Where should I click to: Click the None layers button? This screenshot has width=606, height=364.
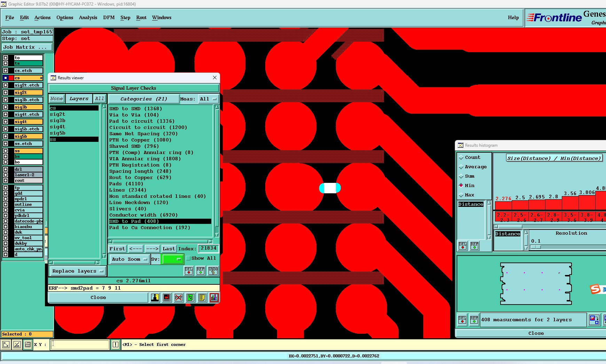pyautogui.click(x=56, y=99)
